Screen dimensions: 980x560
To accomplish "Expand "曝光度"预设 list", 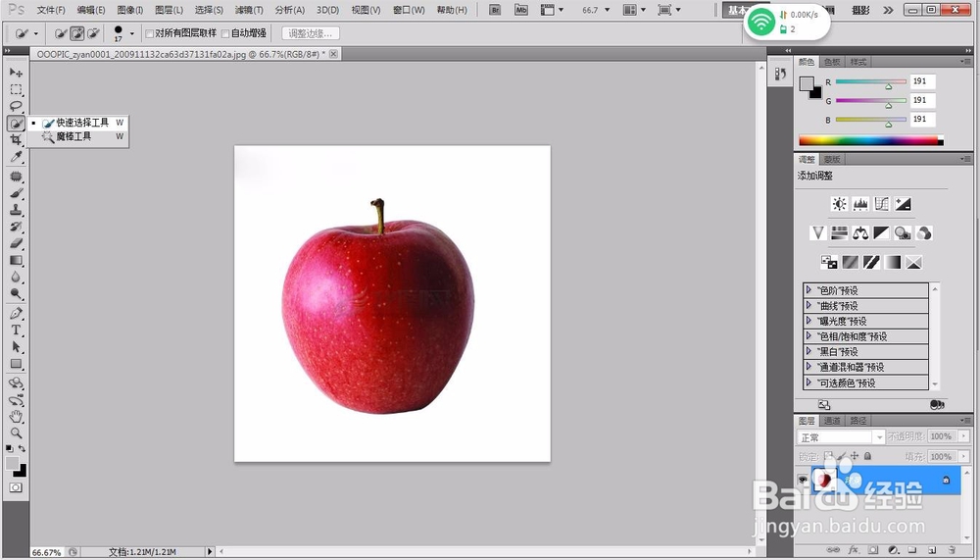I will pos(808,321).
